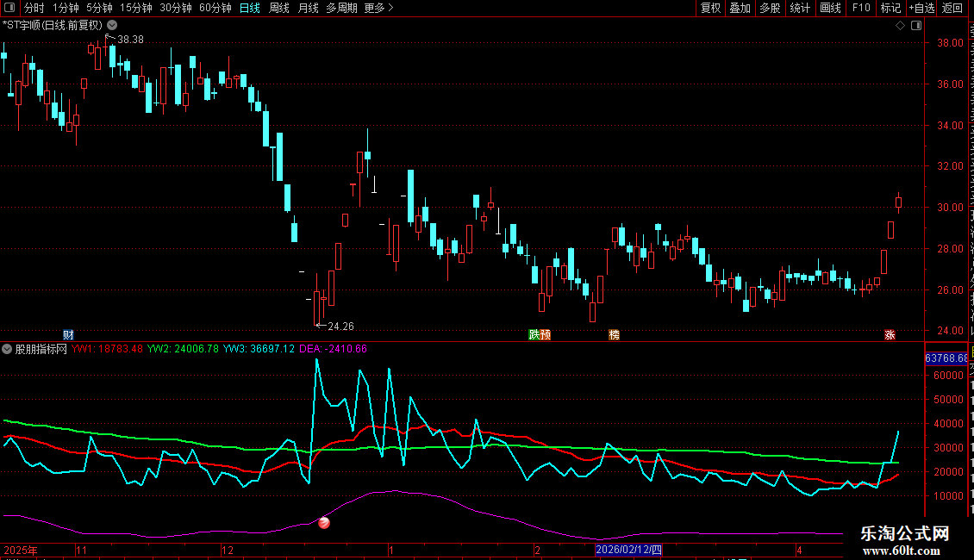Click the YW3: 36697.12 indicator value
This screenshot has width=974, height=560.
(x=259, y=349)
